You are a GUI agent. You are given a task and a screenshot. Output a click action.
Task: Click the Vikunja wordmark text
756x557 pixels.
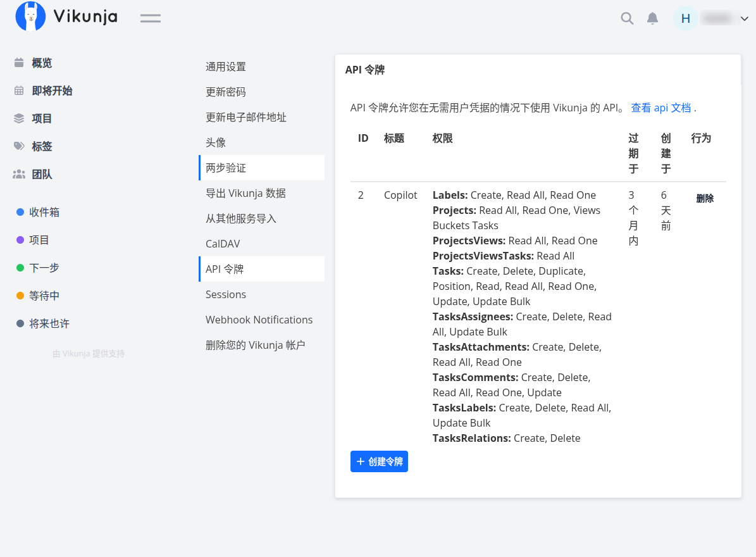tap(85, 17)
